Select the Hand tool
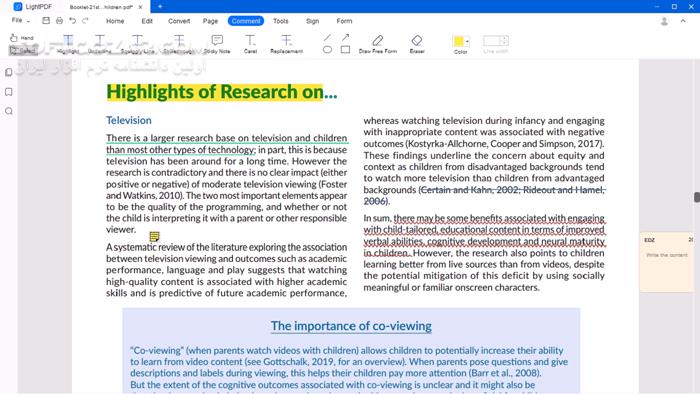 coord(21,38)
